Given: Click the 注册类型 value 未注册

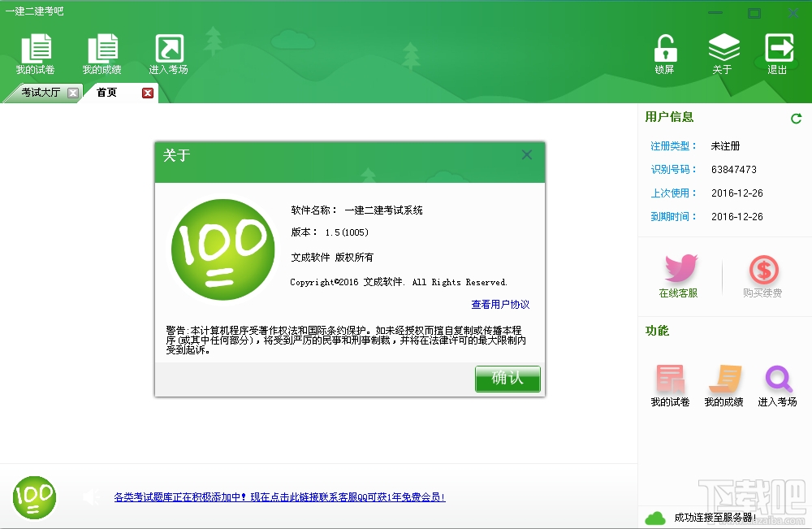Looking at the screenshot, I should [x=725, y=146].
